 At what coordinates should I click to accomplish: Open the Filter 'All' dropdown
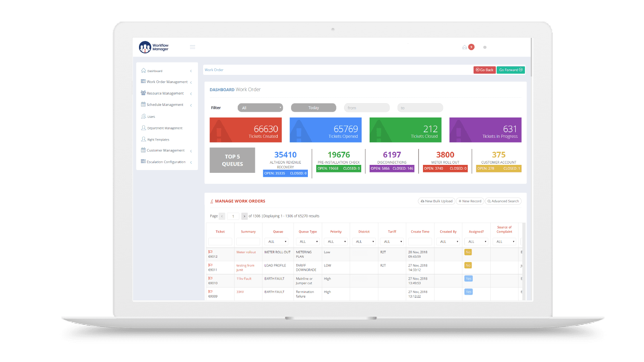[260, 108]
